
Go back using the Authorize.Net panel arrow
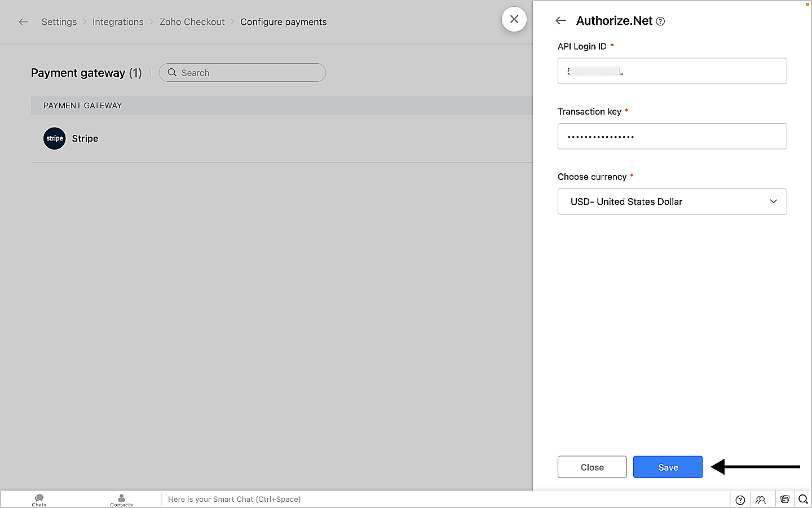click(x=561, y=21)
